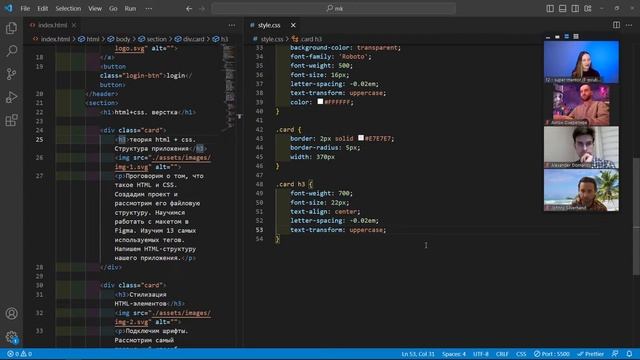Select the top participant video on blue background
Screen dimensions: 640x360
tap(581, 62)
